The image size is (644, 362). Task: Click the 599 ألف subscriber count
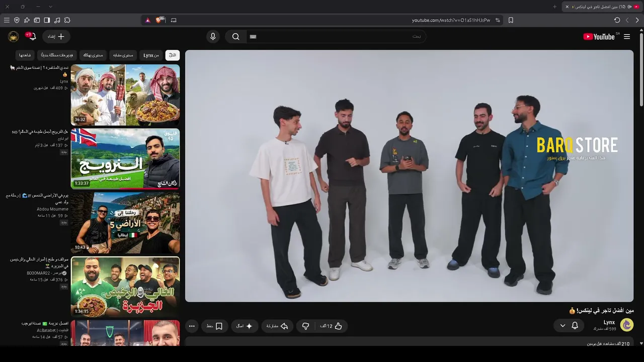[x=605, y=329]
